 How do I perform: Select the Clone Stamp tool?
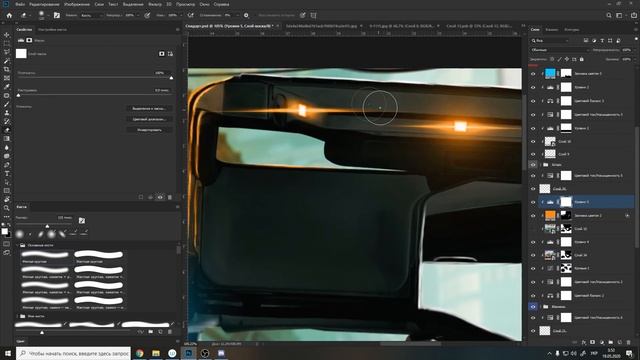[x=7, y=113]
